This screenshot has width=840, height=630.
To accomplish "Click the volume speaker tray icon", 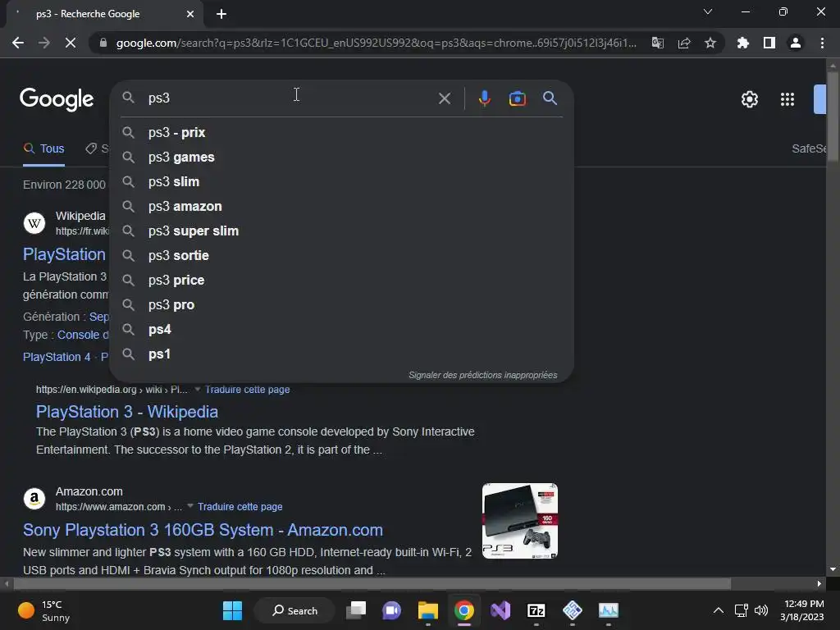I will pos(760,610).
